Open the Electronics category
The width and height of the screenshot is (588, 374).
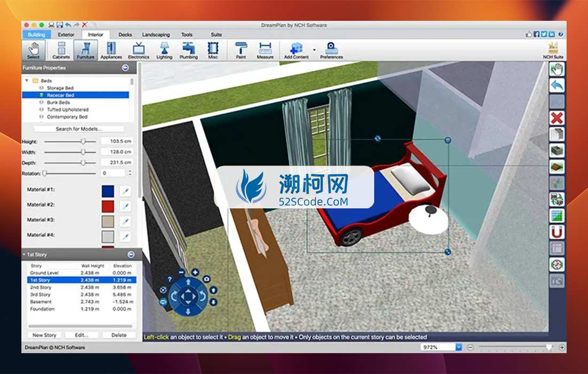[x=138, y=50]
